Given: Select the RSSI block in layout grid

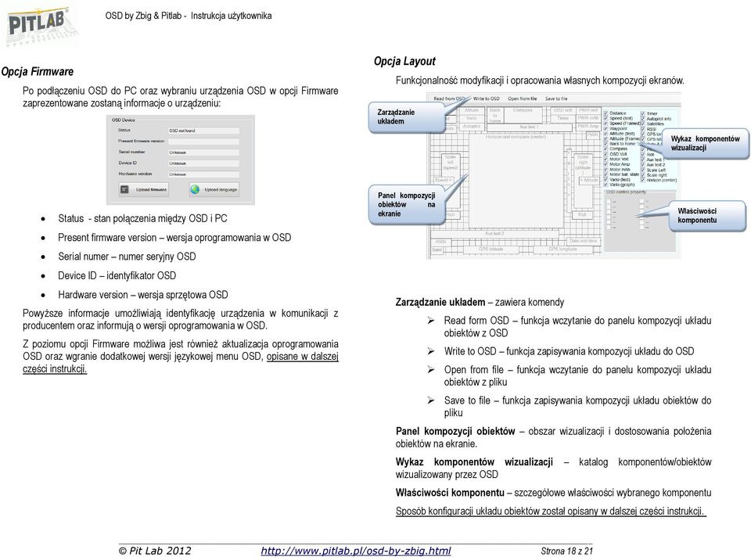Looking at the screenshot, I should pos(441,242).
